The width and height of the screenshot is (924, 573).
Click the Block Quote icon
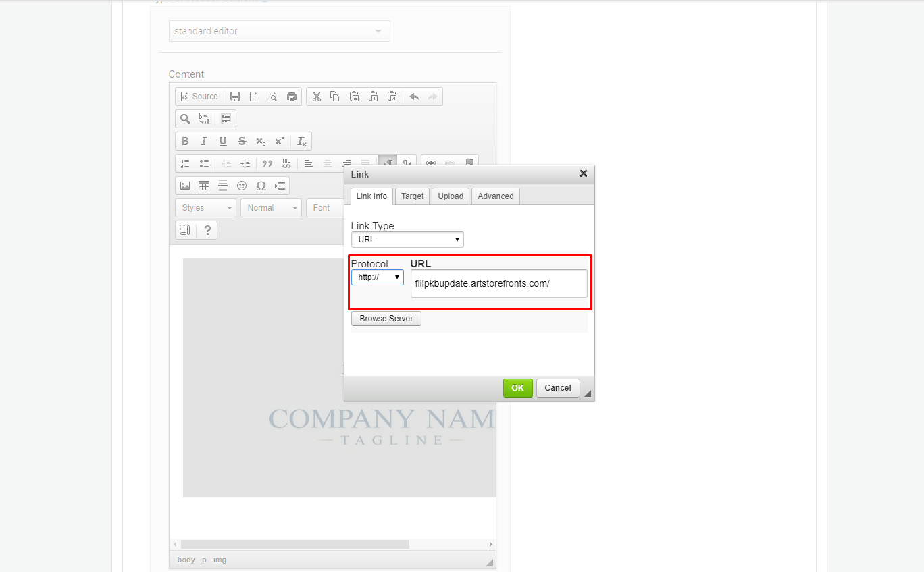pyautogui.click(x=267, y=163)
